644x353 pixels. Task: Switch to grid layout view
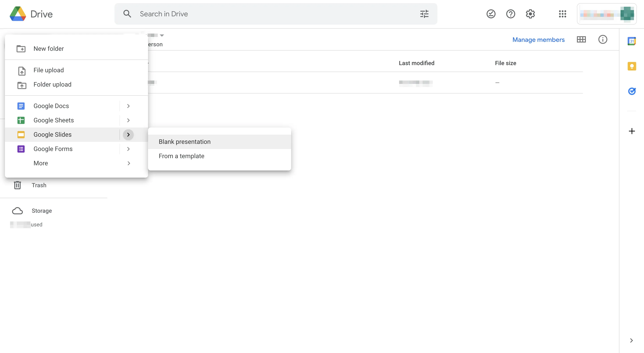click(x=581, y=40)
